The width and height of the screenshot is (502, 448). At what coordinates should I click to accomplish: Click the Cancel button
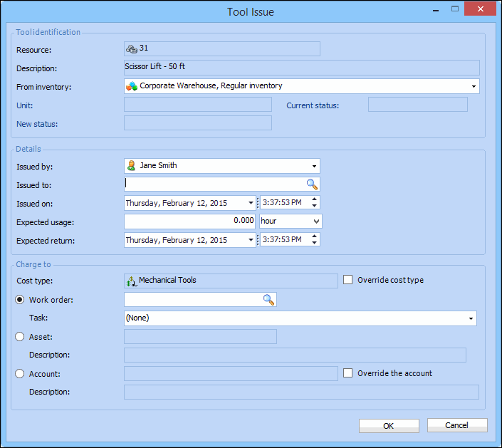(x=457, y=425)
